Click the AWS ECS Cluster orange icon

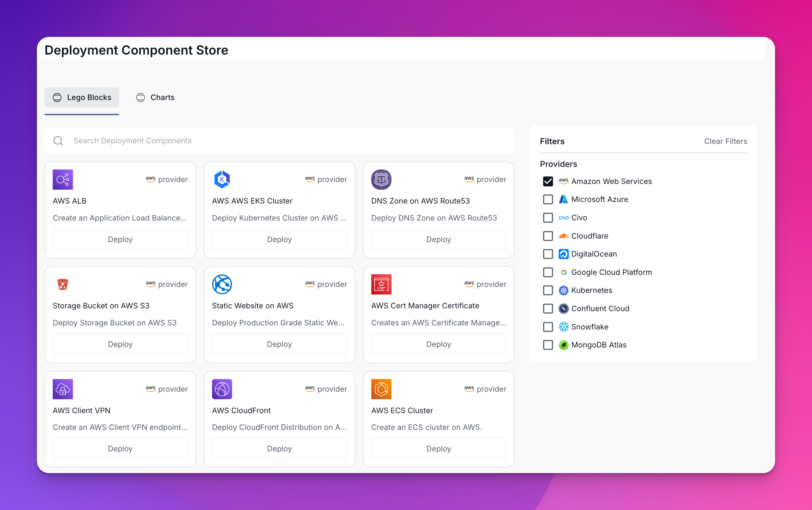tap(381, 389)
